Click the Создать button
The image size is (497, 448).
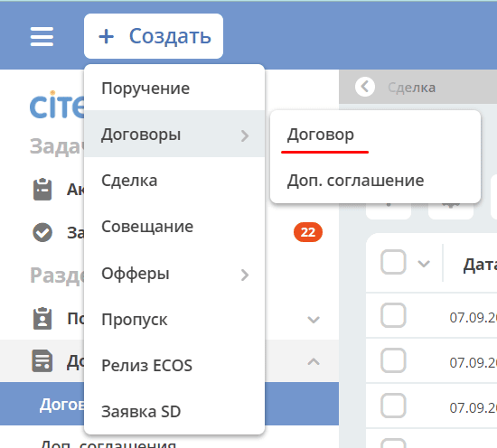154,36
